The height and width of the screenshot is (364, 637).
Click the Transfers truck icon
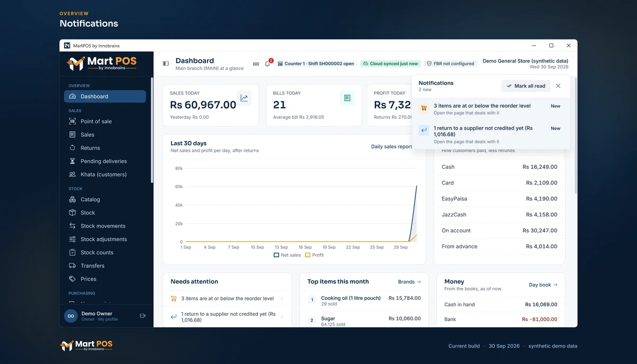(73, 266)
